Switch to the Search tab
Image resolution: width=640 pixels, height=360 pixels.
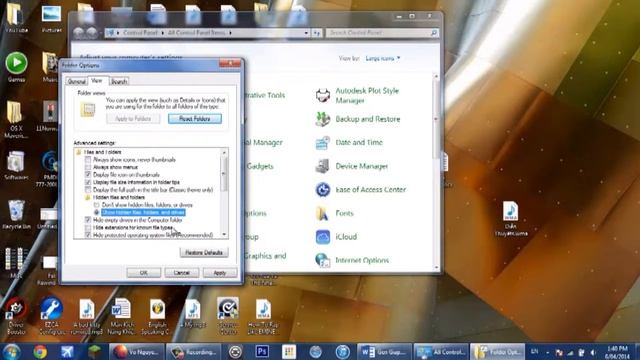click(x=119, y=82)
